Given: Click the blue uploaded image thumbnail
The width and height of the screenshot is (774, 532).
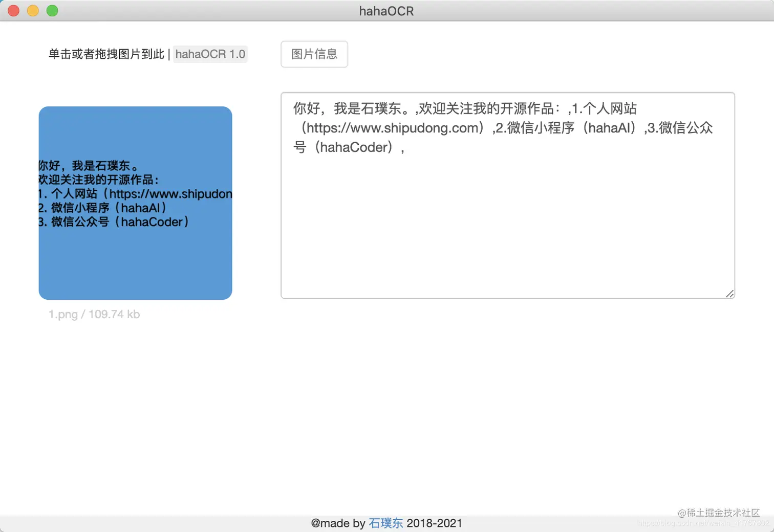Looking at the screenshot, I should [136, 203].
